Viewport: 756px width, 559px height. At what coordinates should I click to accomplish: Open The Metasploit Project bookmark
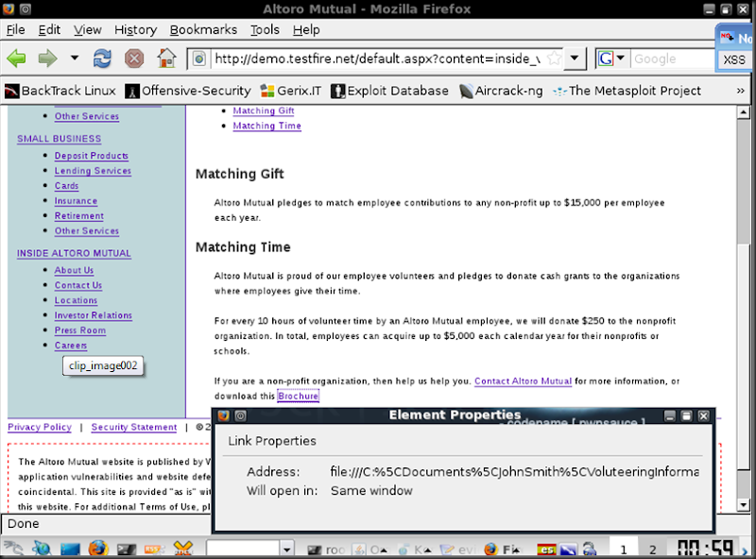pos(627,91)
